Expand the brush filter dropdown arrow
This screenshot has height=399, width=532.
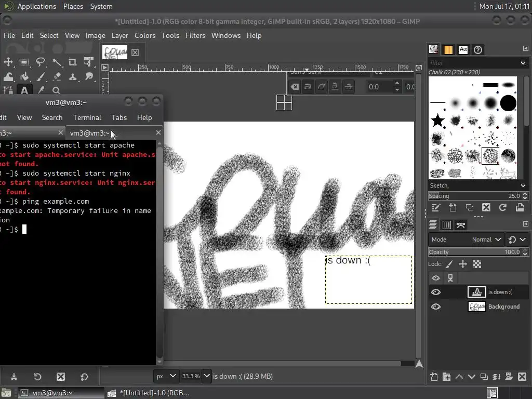[x=523, y=63]
